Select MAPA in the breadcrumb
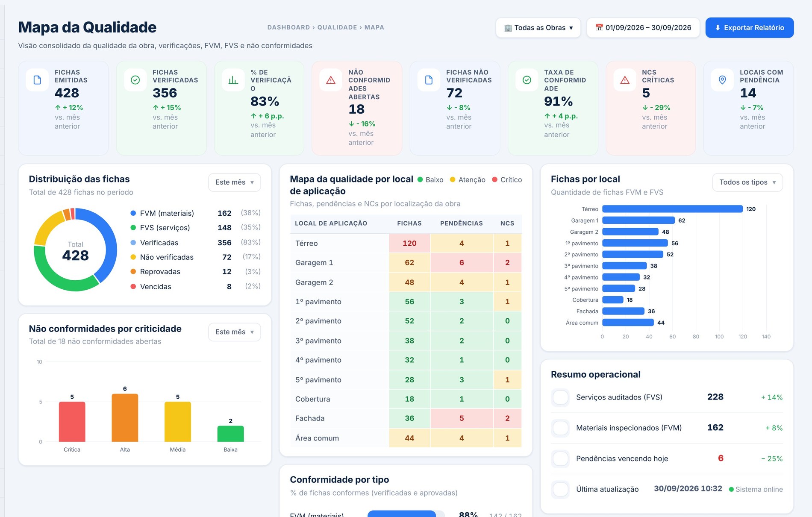This screenshot has height=517, width=812. click(374, 27)
